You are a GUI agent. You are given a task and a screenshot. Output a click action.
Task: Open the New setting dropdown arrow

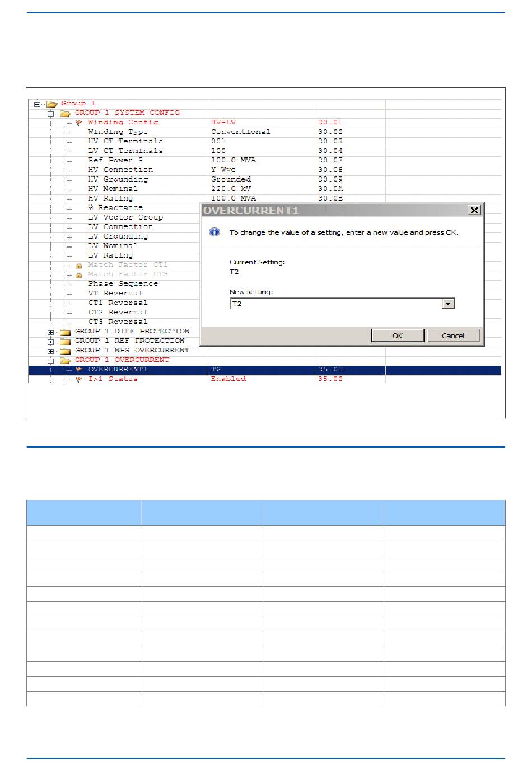point(448,304)
